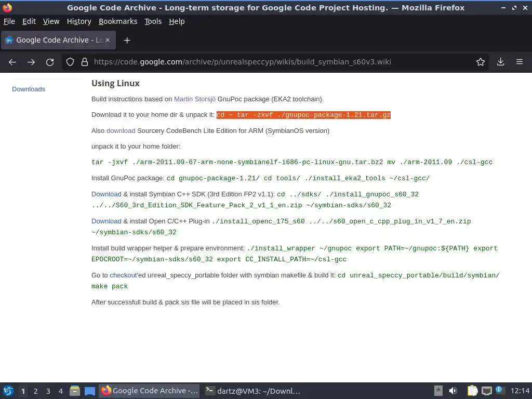Follow the checkout link
The width and height of the screenshot is (532, 399).
[x=123, y=275]
